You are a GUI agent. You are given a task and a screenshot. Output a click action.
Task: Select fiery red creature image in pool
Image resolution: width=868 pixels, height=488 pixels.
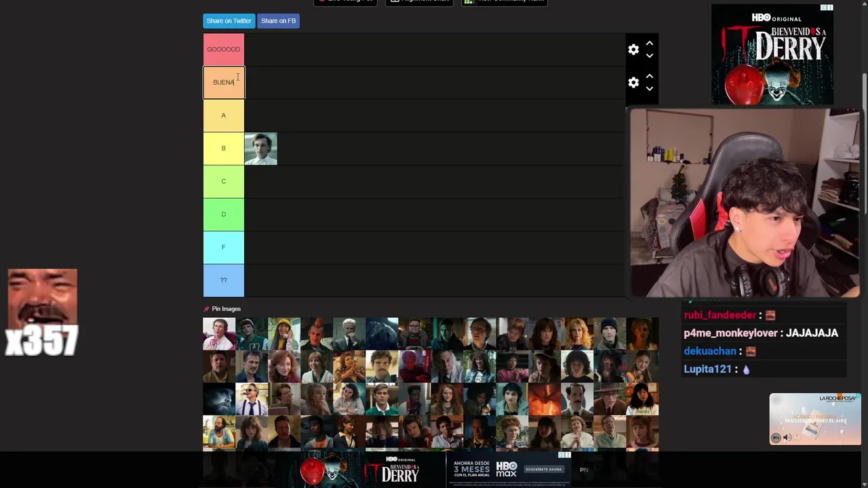545,399
